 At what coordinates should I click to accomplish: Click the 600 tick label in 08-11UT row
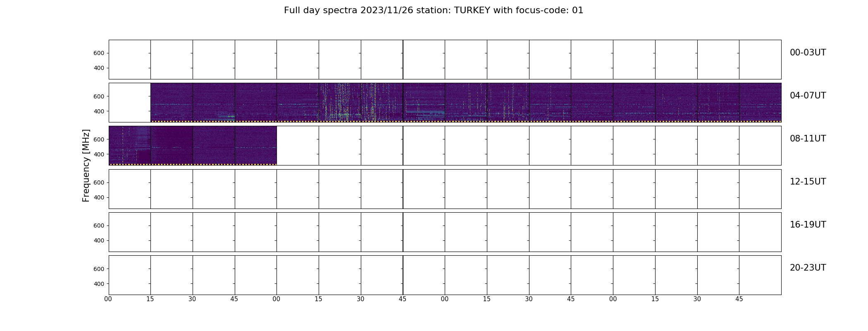pyautogui.click(x=99, y=139)
